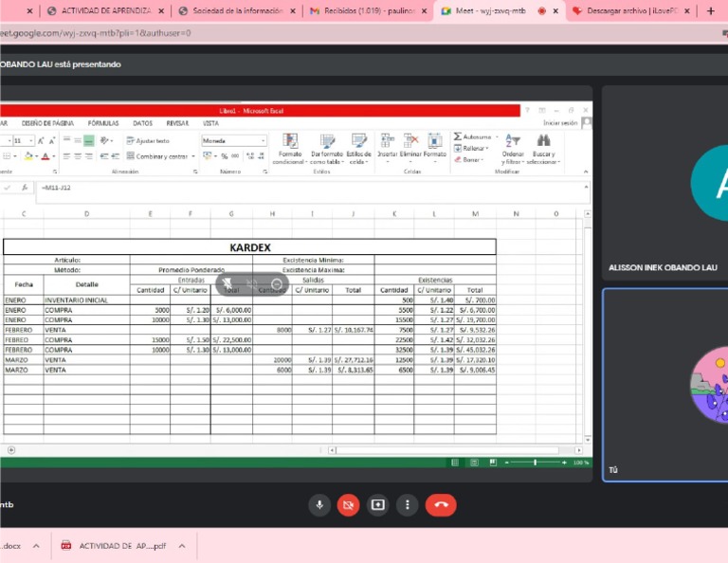
Task: Click the unpin icon on the presentation overlay
Action: 227,283
